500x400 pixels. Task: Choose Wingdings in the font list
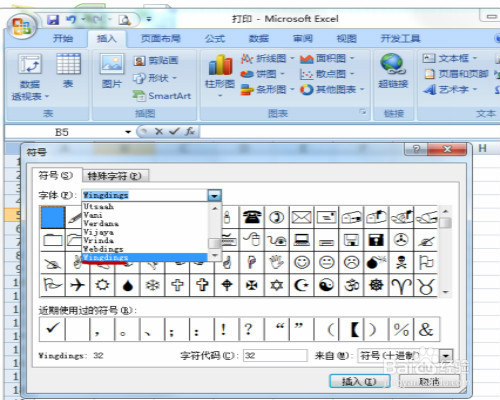point(145,257)
